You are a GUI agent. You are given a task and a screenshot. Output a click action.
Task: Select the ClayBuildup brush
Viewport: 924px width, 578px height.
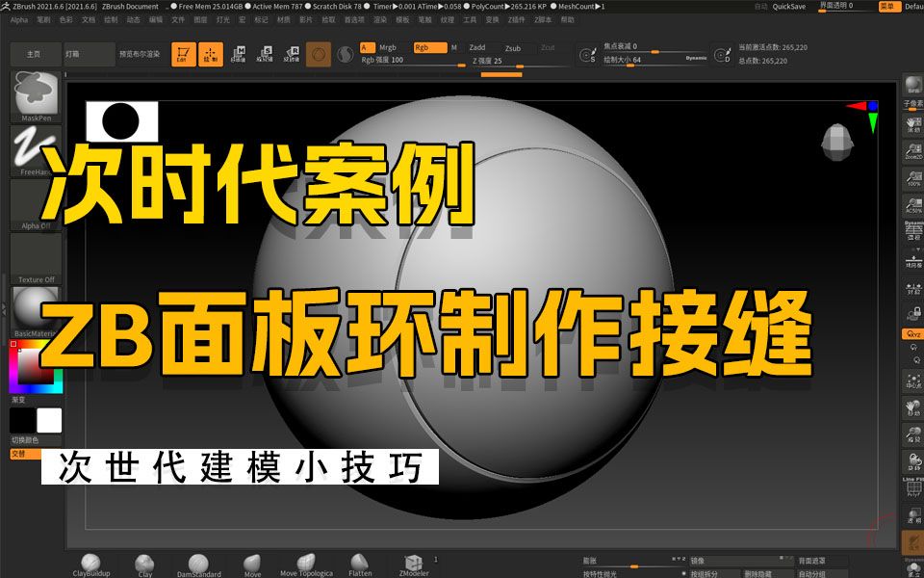[x=90, y=564]
